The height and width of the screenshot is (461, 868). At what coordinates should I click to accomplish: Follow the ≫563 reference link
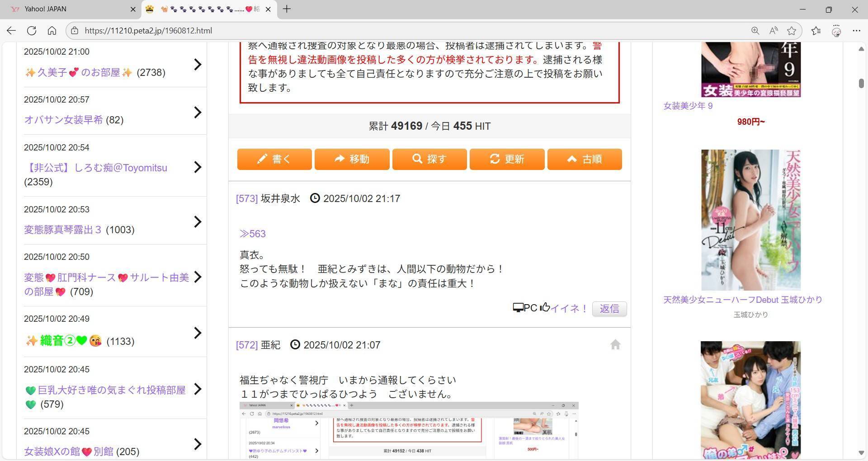click(252, 234)
